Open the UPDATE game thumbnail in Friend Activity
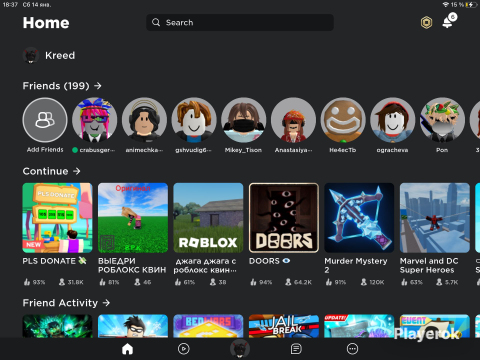This screenshot has height=360, width=480. point(359,326)
